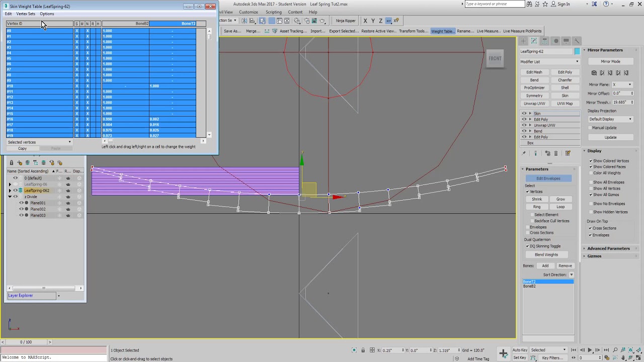This screenshot has height=362, width=644.
Task: Click the Edit Envelopes button
Action: click(548, 178)
